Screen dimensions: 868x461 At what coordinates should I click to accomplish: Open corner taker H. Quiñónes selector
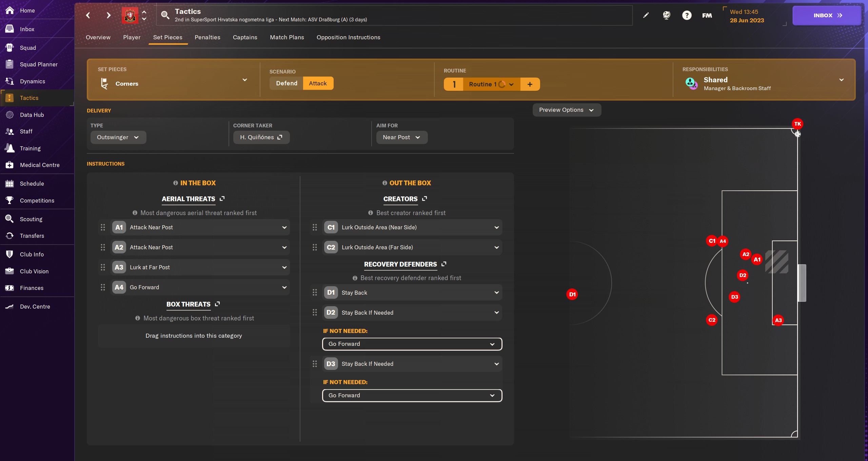(x=261, y=138)
